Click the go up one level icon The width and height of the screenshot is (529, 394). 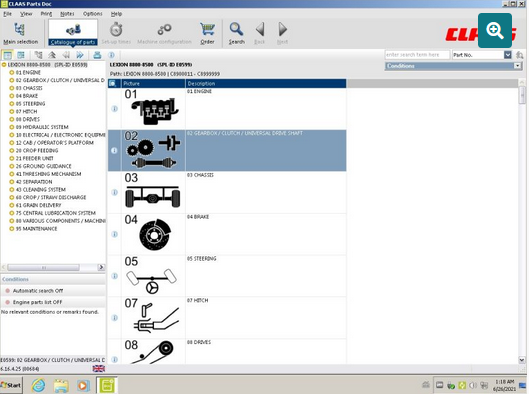pyautogui.click(x=52, y=55)
